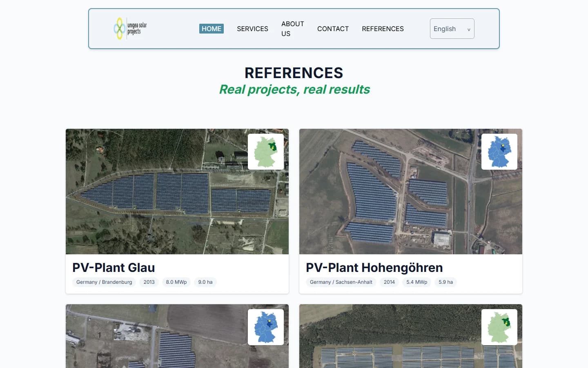Open REFERENCES in the navigation bar

383,29
